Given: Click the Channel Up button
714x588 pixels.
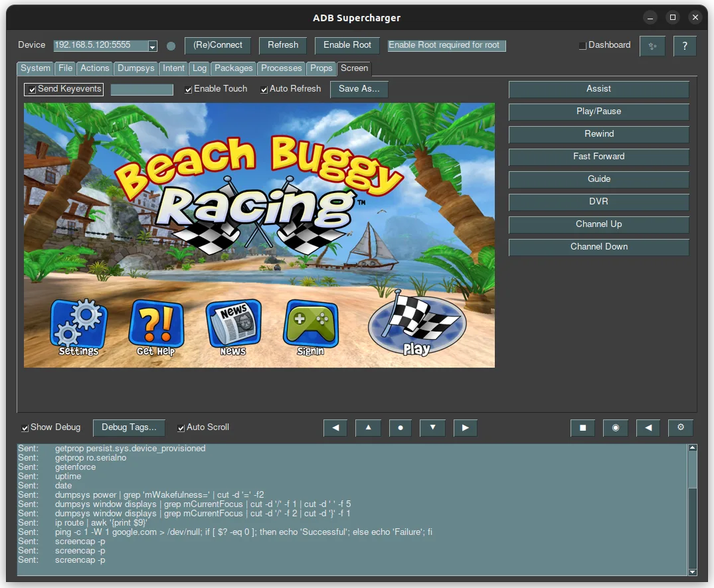Looking at the screenshot, I should [599, 224].
